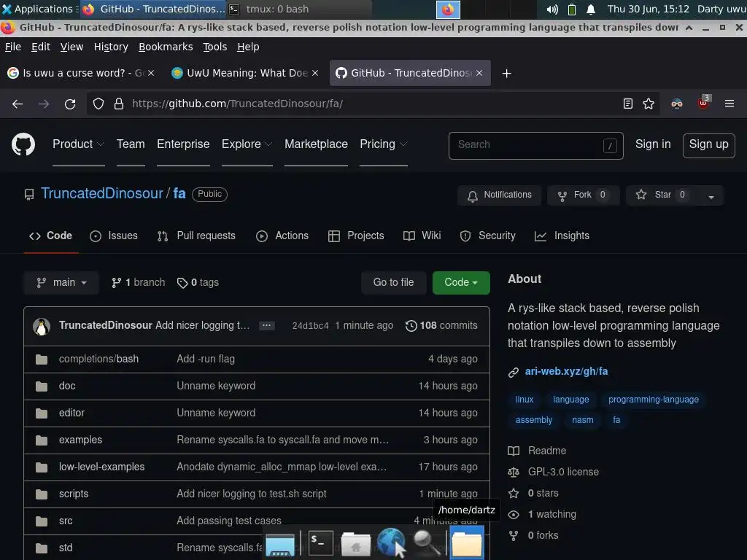Star the repository
This screenshot has width=747, height=560.
pos(662,195)
